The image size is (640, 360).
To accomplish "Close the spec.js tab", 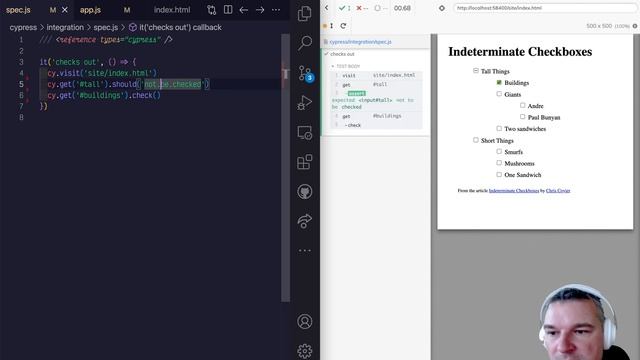I will click(64, 10).
